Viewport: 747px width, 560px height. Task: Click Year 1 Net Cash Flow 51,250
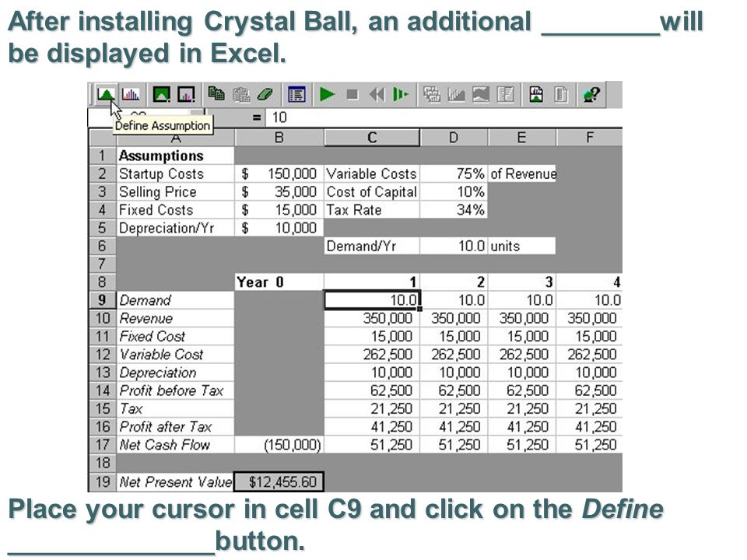pos(372,445)
